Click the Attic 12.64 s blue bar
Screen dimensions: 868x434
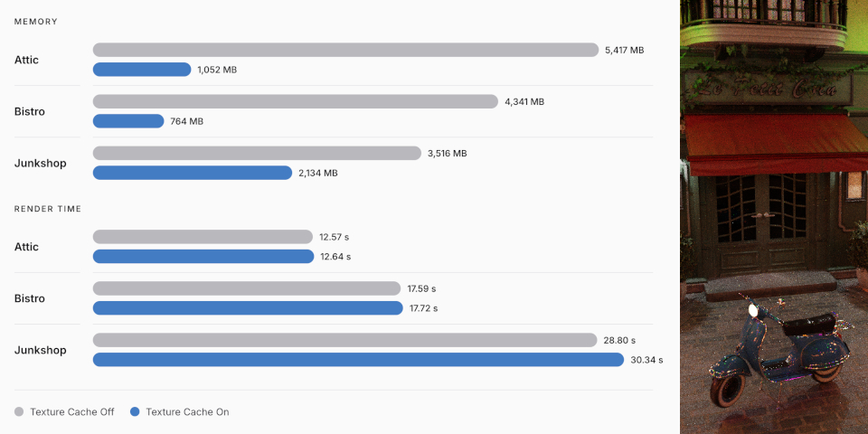(203, 256)
